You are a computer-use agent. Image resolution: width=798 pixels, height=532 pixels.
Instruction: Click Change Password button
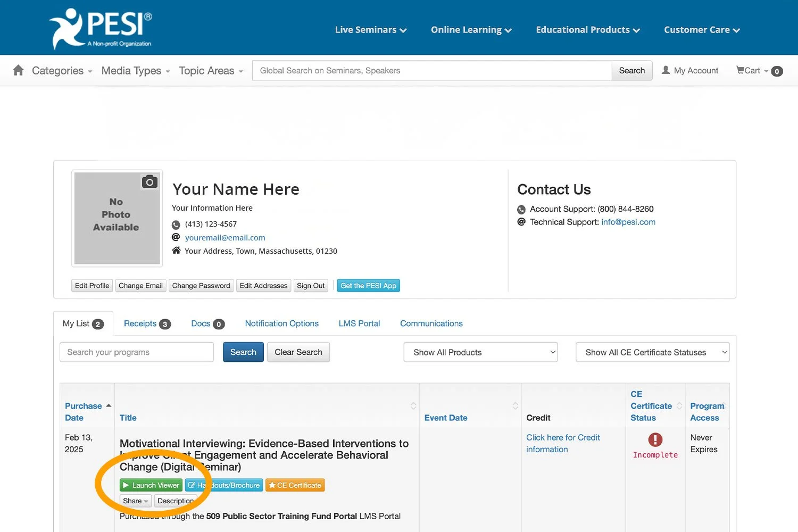[201, 286]
